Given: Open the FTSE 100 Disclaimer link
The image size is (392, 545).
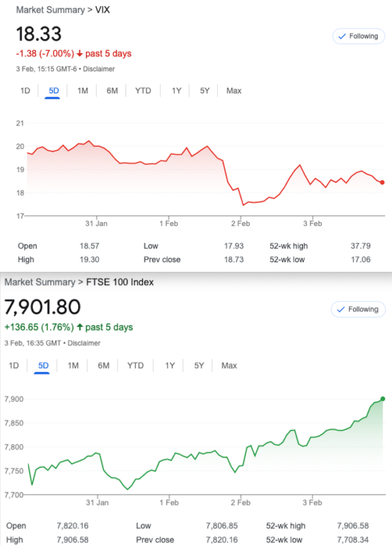Looking at the screenshot, I should point(84,343).
